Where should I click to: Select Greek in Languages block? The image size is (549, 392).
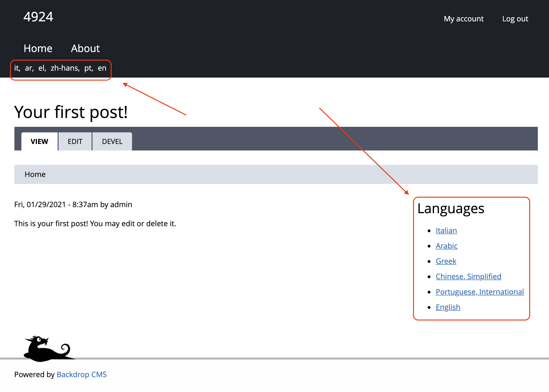tap(446, 261)
